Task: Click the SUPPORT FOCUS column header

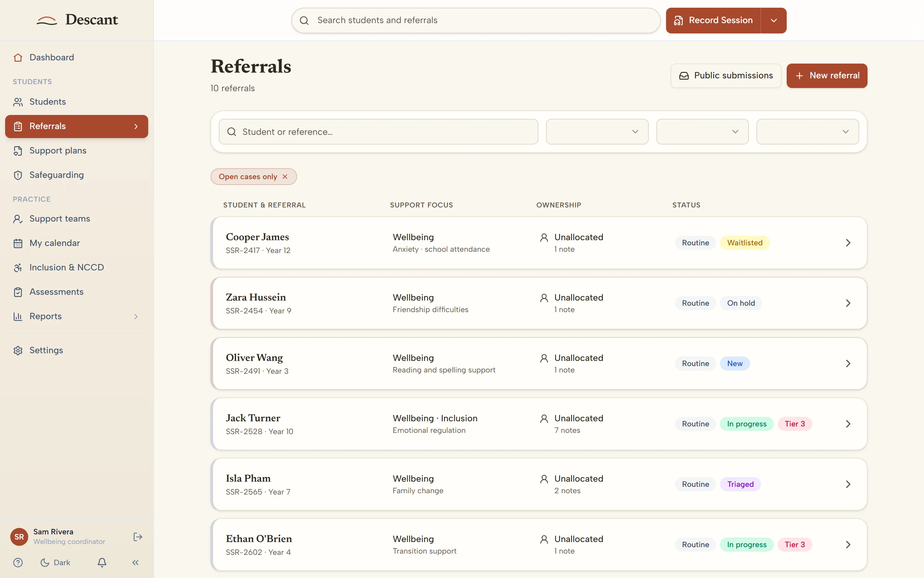Action: [x=421, y=205]
